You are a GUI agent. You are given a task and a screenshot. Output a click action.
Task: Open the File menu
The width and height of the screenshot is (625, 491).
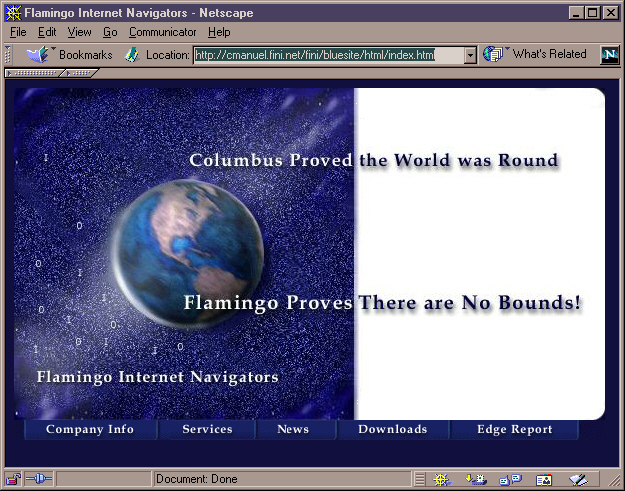pyautogui.click(x=18, y=32)
